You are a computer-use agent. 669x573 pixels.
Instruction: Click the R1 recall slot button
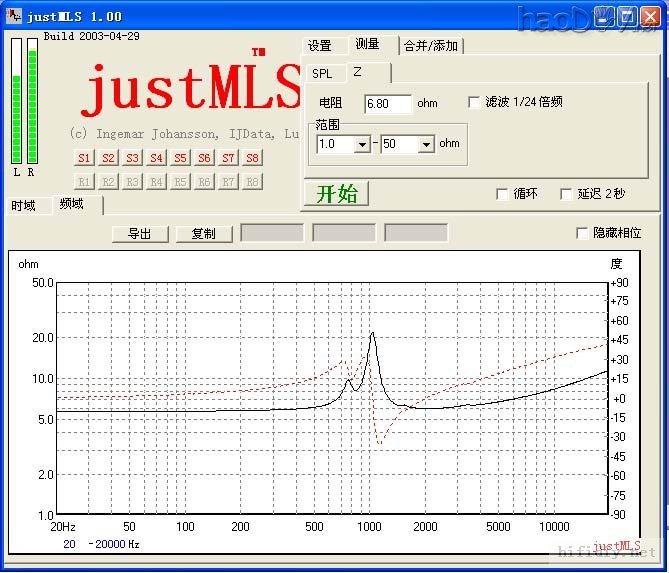click(84, 181)
